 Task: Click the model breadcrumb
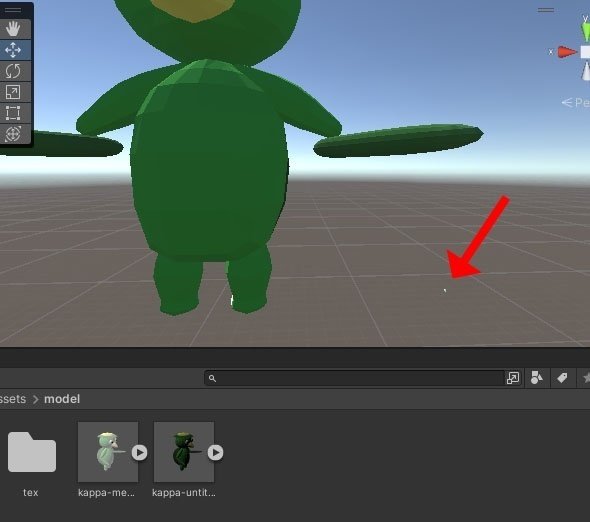(x=62, y=399)
